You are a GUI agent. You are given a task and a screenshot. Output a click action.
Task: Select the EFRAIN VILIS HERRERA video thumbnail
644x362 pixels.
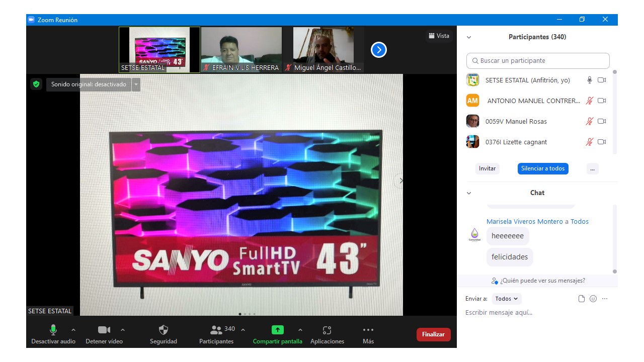click(242, 50)
